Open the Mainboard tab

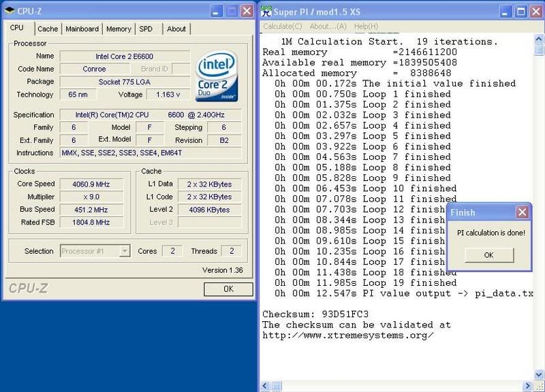(x=82, y=29)
